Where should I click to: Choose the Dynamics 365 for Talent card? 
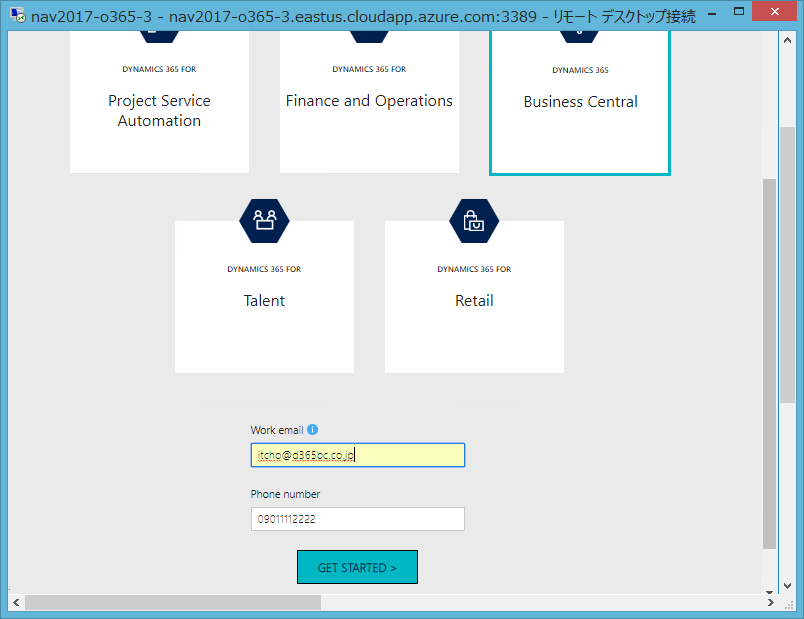pos(264,297)
